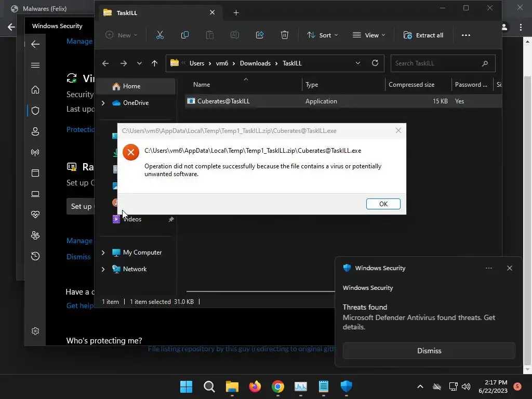532x399 pixels.
Task: Show hidden system tray icons
Action: click(420, 387)
